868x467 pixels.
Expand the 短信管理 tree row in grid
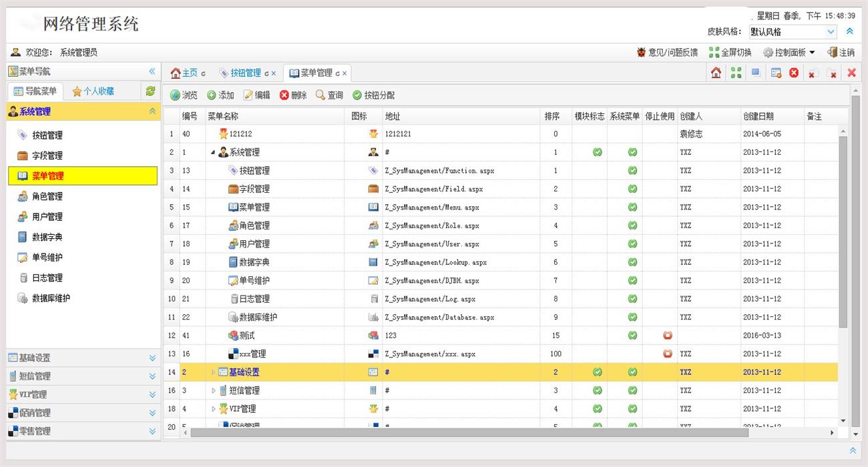click(214, 391)
